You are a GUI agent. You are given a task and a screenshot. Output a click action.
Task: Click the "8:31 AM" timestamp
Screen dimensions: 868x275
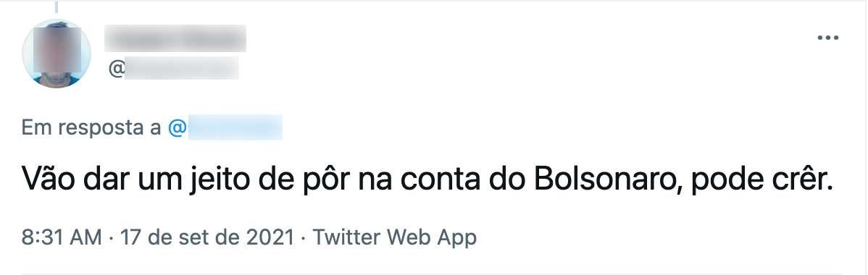pyautogui.click(x=62, y=237)
